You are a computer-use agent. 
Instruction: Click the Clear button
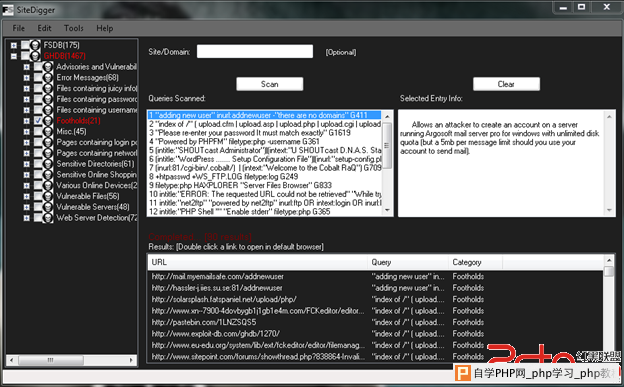(x=506, y=84)
